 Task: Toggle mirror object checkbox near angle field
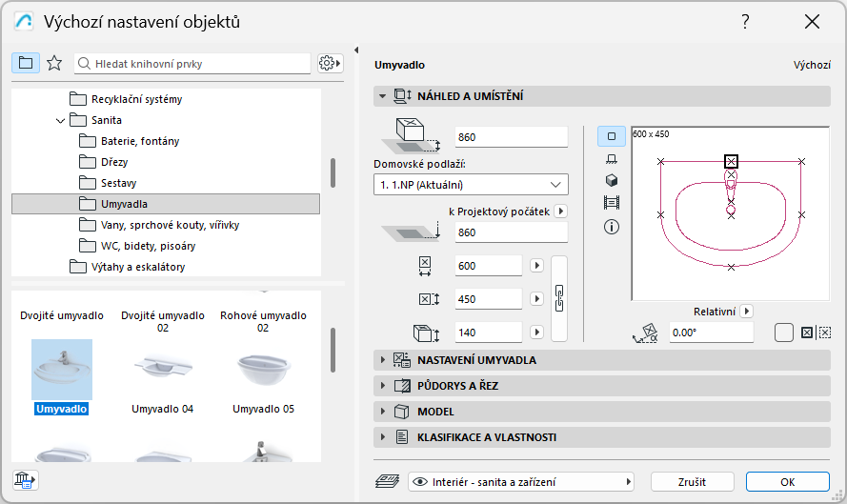pyautogui.click(x=784, y=333)
